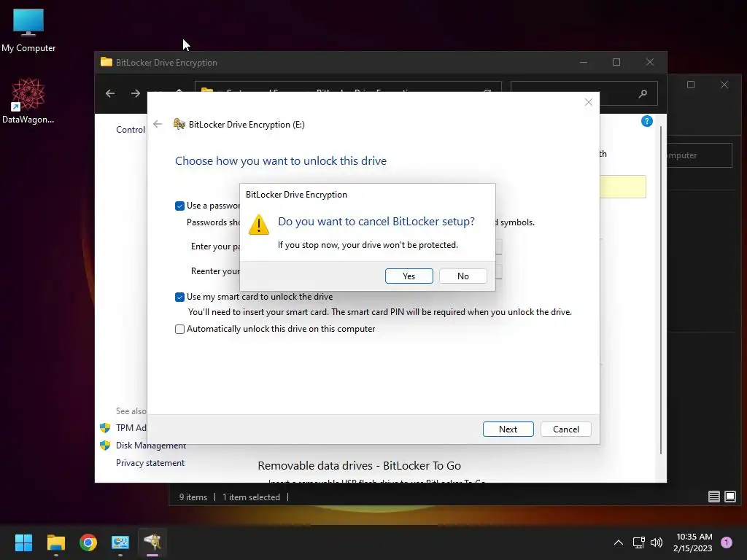Uncheck Use my smart card option
The width and height of the screenshot is (747, 560).
click(x=179, y=297)
